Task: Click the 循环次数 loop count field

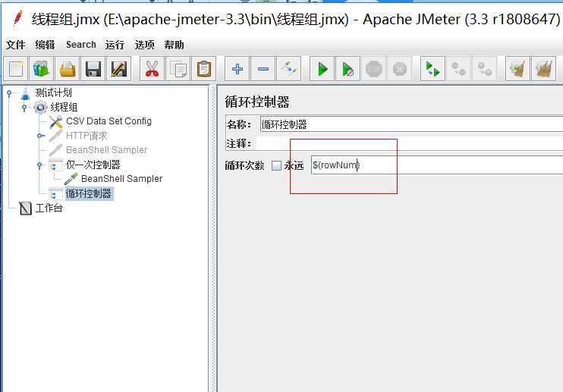Action: [x=437, y=165]
